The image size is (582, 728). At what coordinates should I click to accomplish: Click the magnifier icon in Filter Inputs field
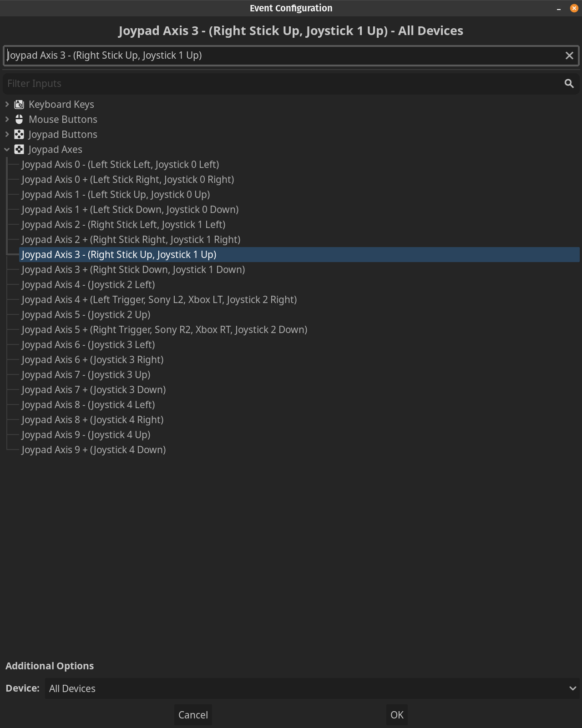pyautogui.click(x=569, y=84)
